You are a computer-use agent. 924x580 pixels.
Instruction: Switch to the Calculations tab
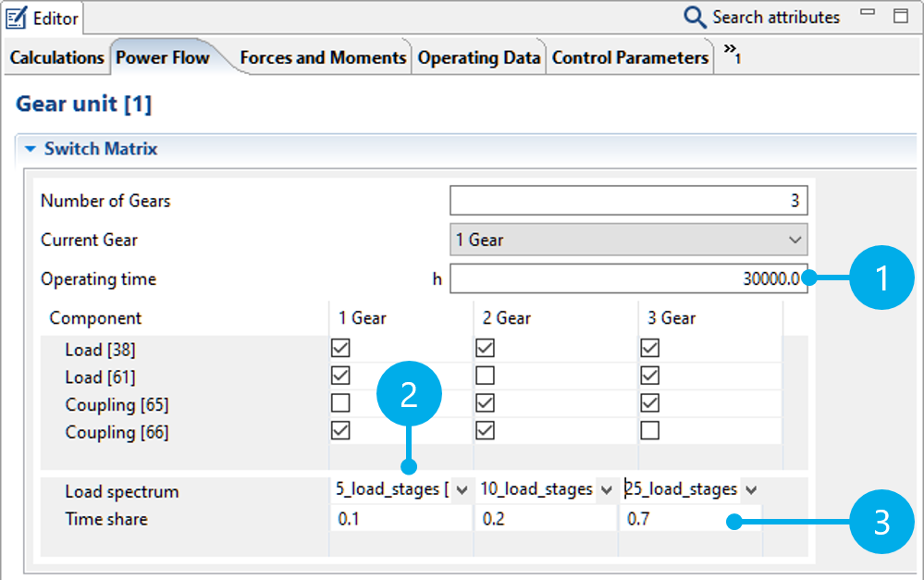pos(56,57)
